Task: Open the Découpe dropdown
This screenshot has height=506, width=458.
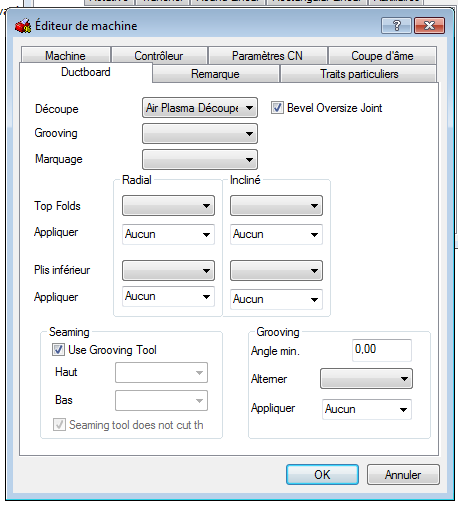Action: 200,108
